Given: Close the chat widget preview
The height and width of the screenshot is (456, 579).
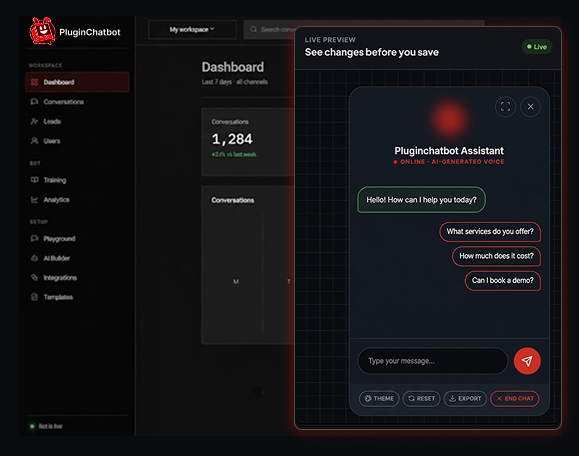Looking at the screenshot, I should point(530,107).
